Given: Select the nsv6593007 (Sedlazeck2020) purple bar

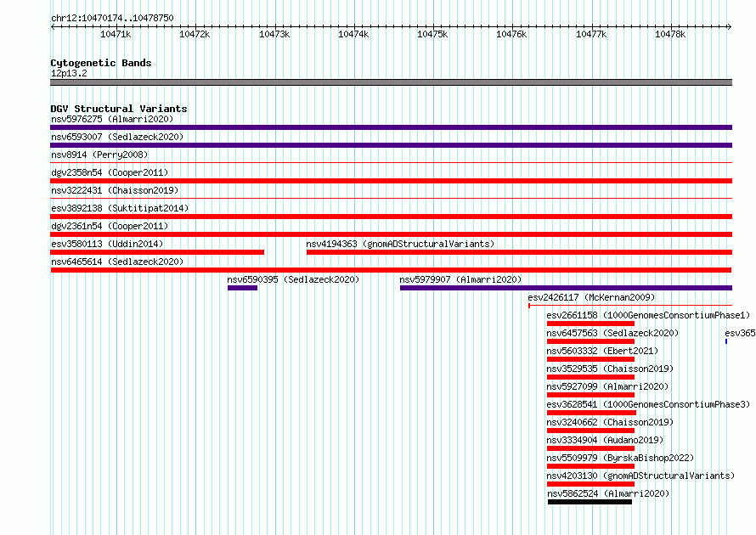Looking at the screenshot, I should click(x=391, y=145).
